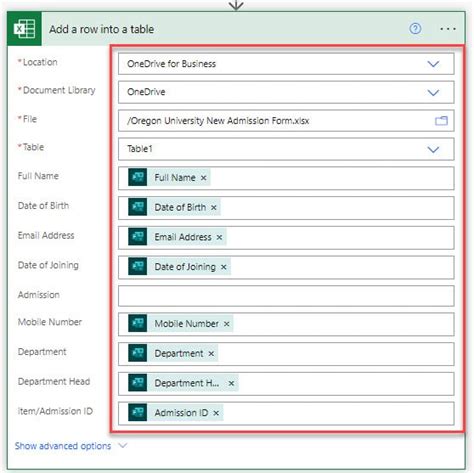Expand the Location dropdown
The image size is (474, 473).
tap(433, 64)
